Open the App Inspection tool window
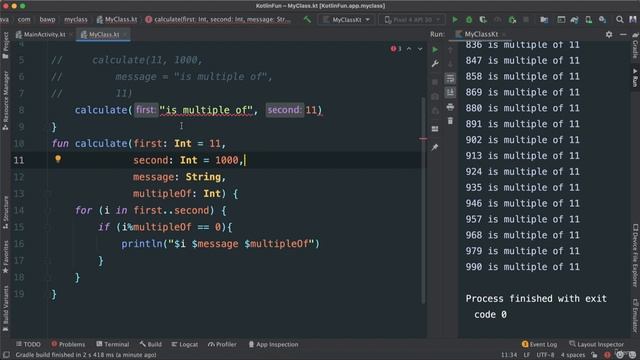 tap(273, 344)
